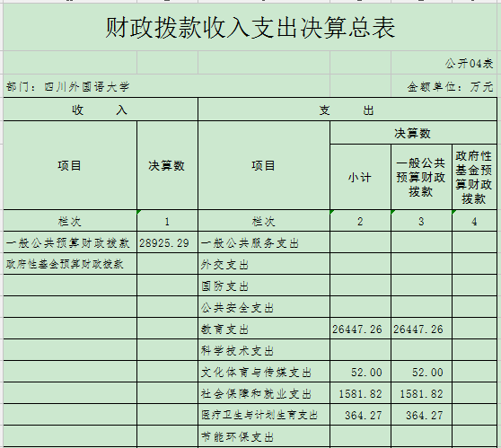
Task: Select the 医疗卫生与计划生育支出 cell
Action: [264, 415]
